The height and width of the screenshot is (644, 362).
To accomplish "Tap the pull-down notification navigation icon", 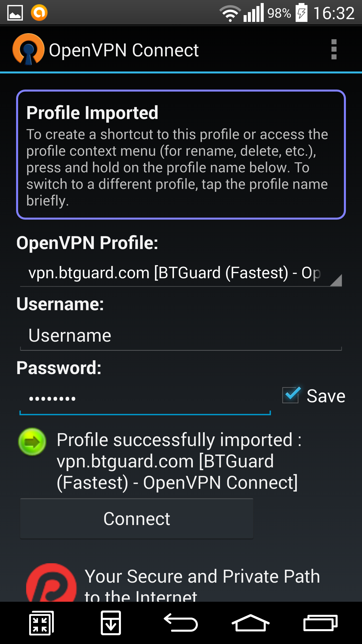I will (111, 623).
